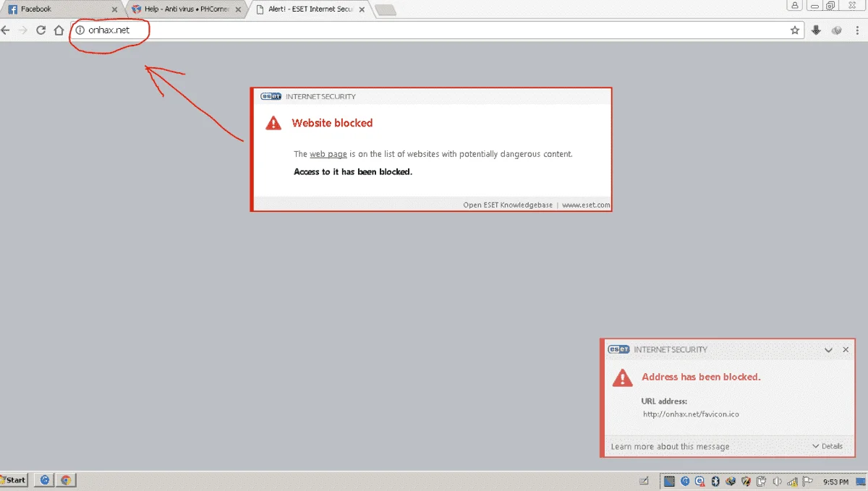Click the red warning triangle beside Website blocked
This screenshot has width=868, height=491.
pyautogui.click(x=273, y=123)
